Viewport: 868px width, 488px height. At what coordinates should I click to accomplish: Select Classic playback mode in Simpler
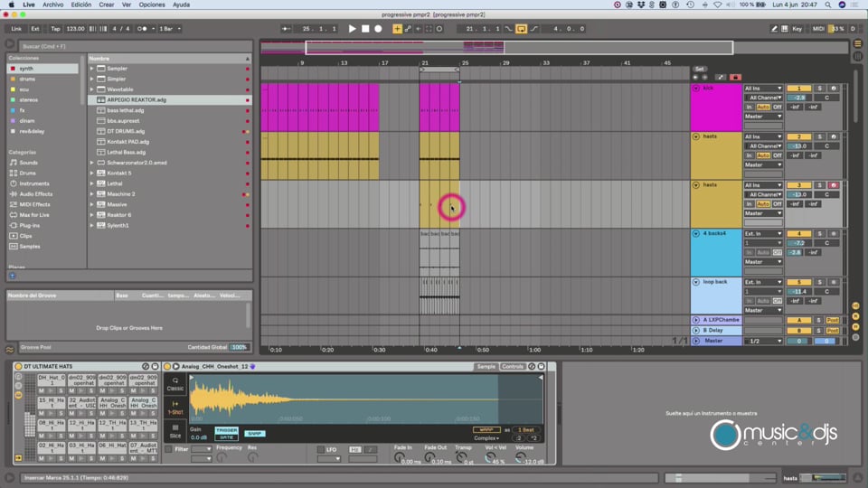(175, 383)
